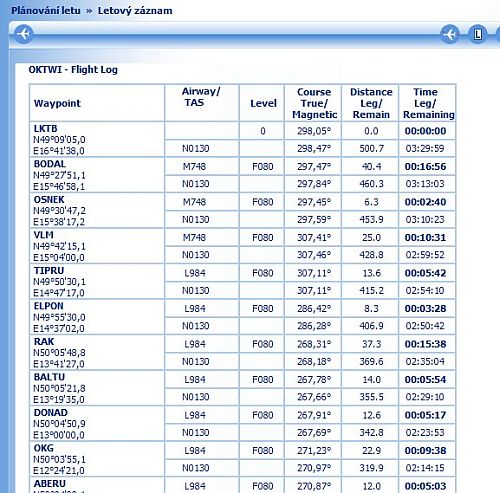Click BODAL leg time 00:16:56
500x493 pixels.
tap(425, 166)
